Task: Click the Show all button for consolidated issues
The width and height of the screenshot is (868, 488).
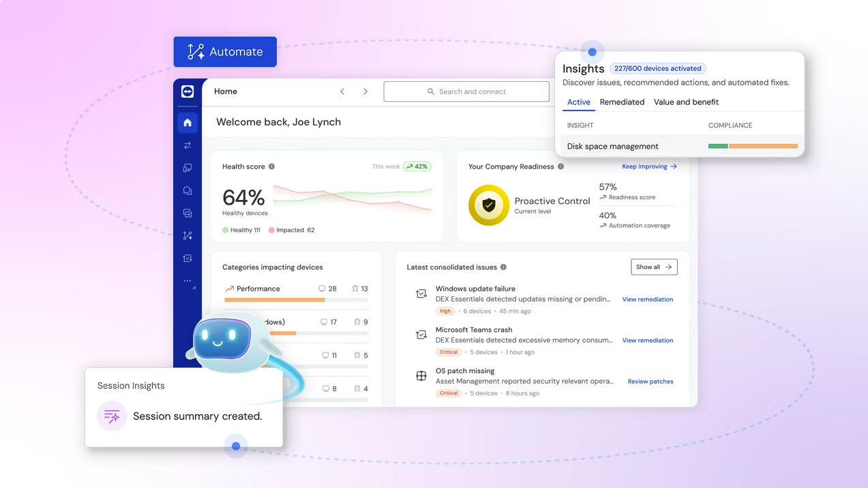Action: 653,267
